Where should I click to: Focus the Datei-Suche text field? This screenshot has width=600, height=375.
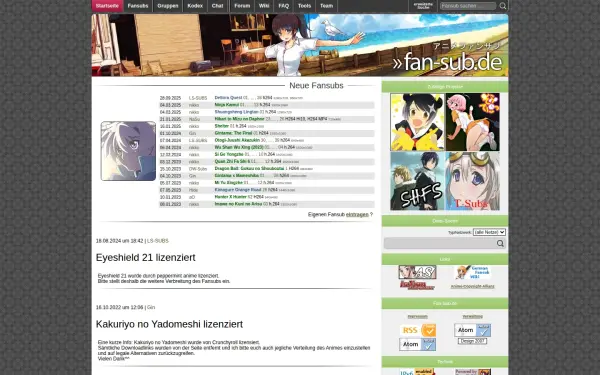tap(440, 243)
